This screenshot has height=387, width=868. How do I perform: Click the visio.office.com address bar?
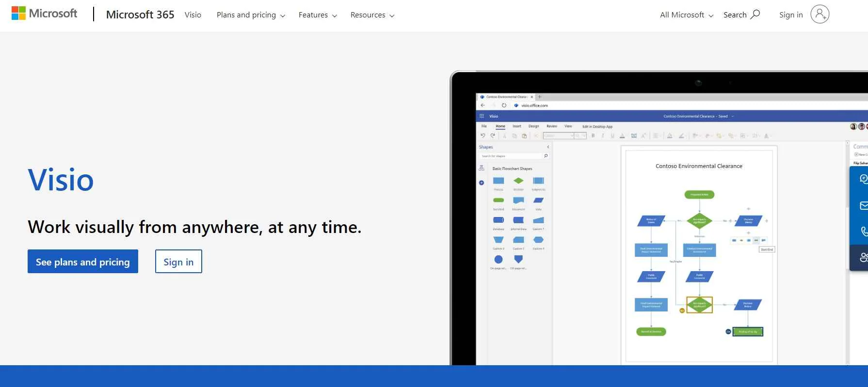(x=534, y=105)
